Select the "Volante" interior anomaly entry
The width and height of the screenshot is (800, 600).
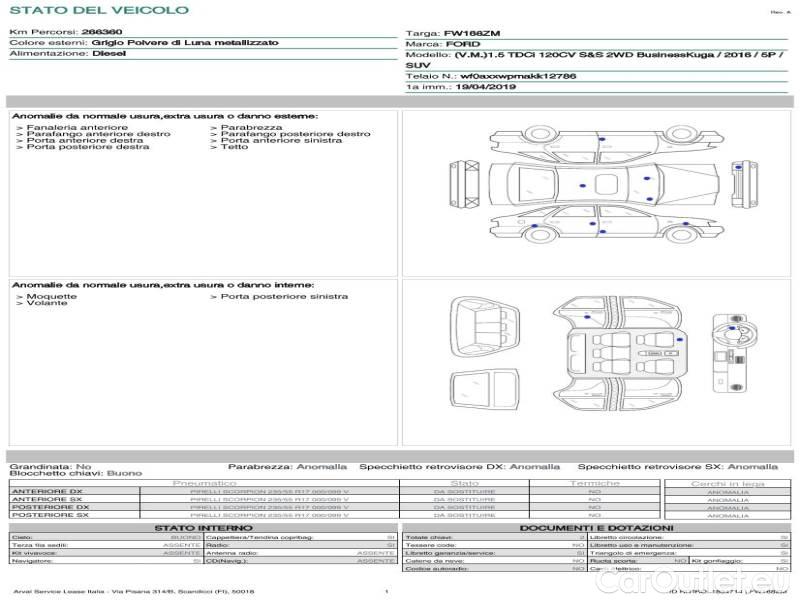point(47,303)
